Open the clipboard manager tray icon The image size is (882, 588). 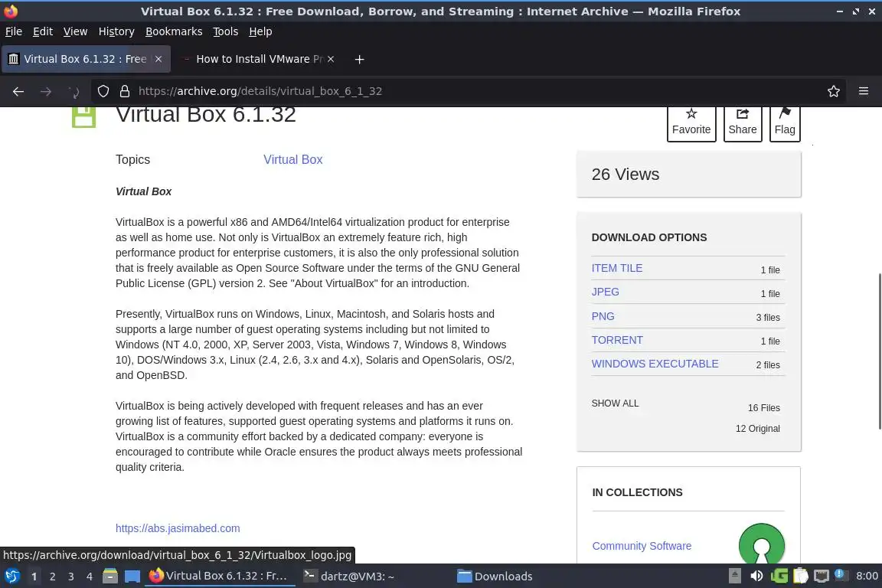(x=800, y=576)
